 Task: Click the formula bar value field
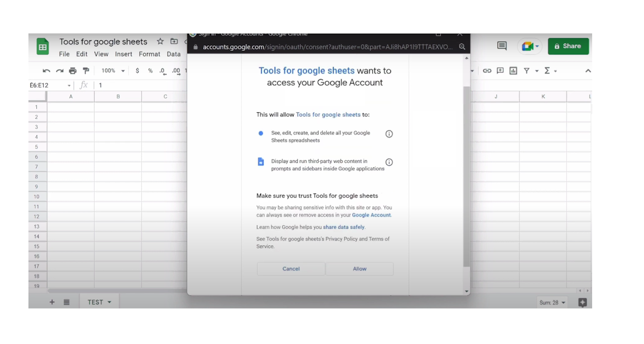tap(141, 85)
